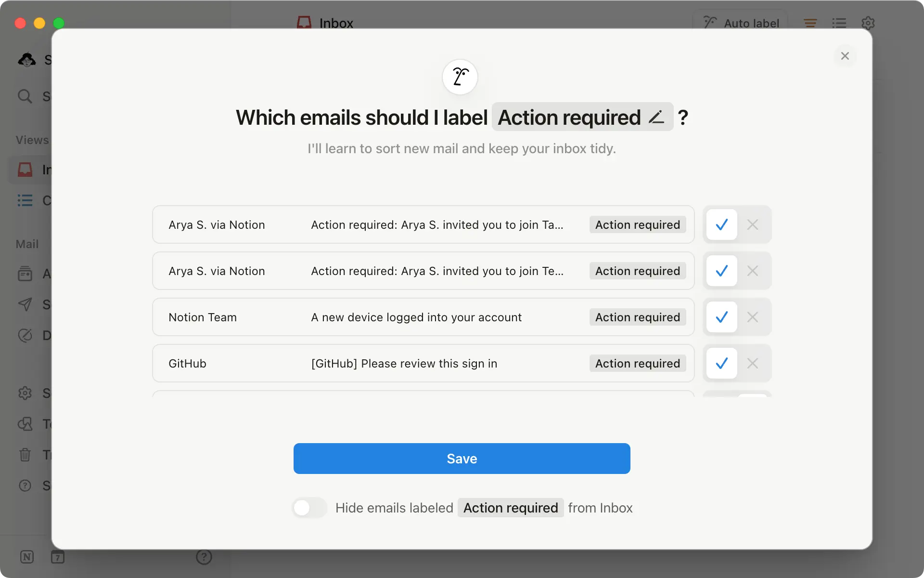The image size is (924, 578).
Task: Open the Drafts icon in the sidebar
Action: pos(25,336)
